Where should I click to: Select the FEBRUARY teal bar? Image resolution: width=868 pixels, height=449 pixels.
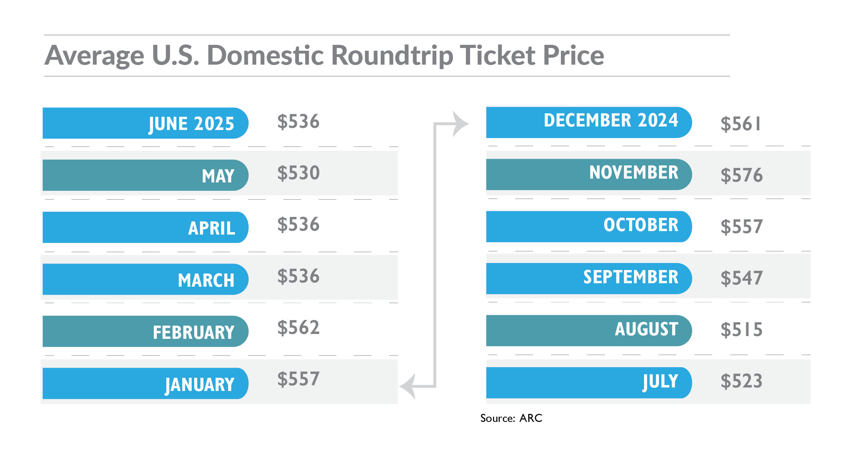[x=145, y=331]
